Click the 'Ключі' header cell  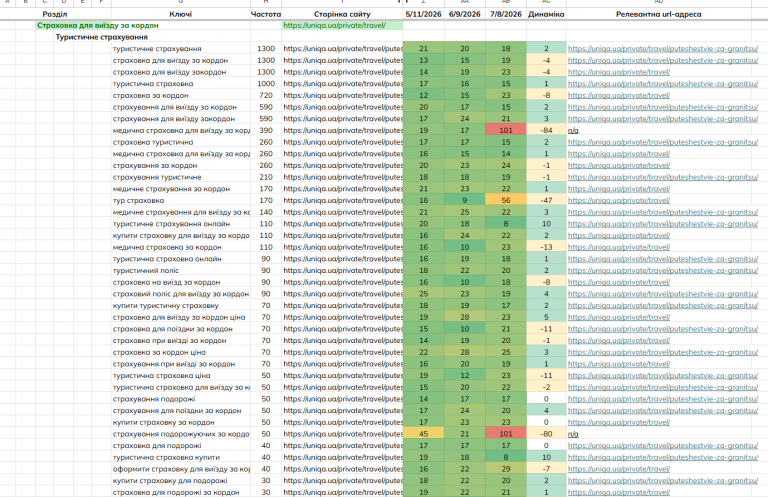tap(181, 14)
